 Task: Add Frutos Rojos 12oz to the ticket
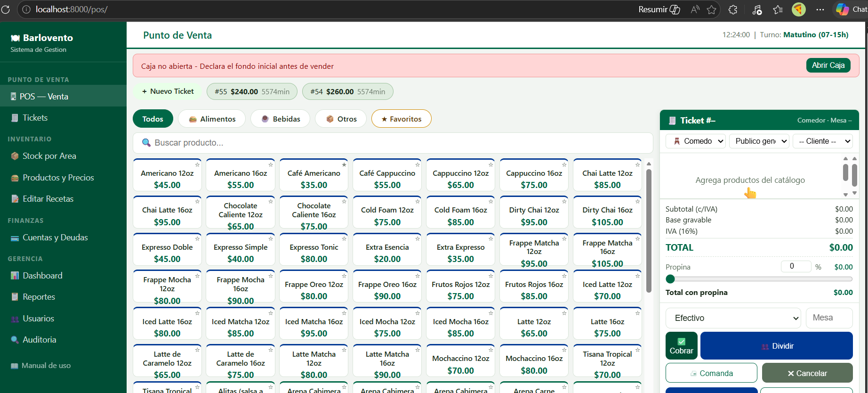tap(461, 286)
